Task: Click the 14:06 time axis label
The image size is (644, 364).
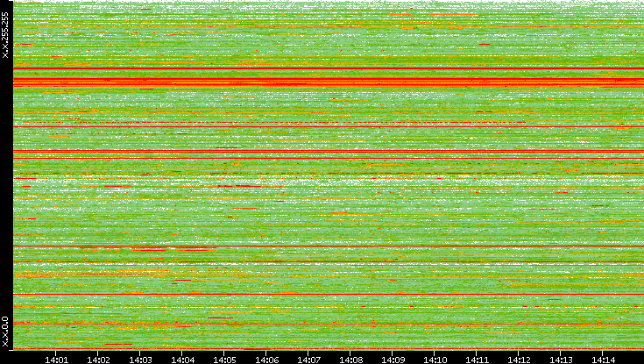Action: coord(266,360)
